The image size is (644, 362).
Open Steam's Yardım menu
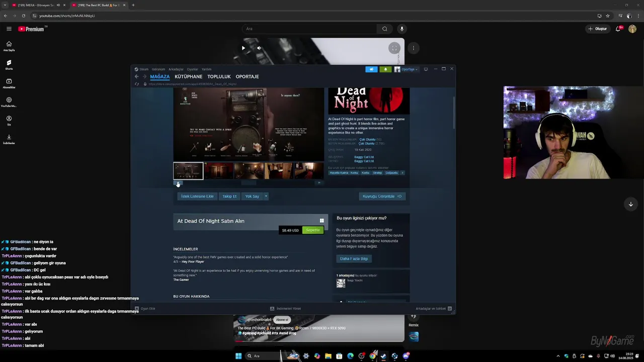206,69
